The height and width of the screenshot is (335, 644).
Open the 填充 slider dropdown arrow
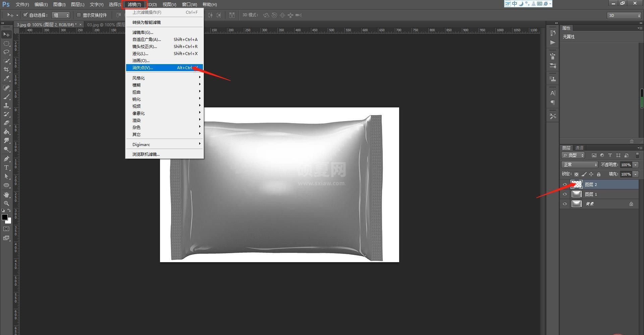635,174
